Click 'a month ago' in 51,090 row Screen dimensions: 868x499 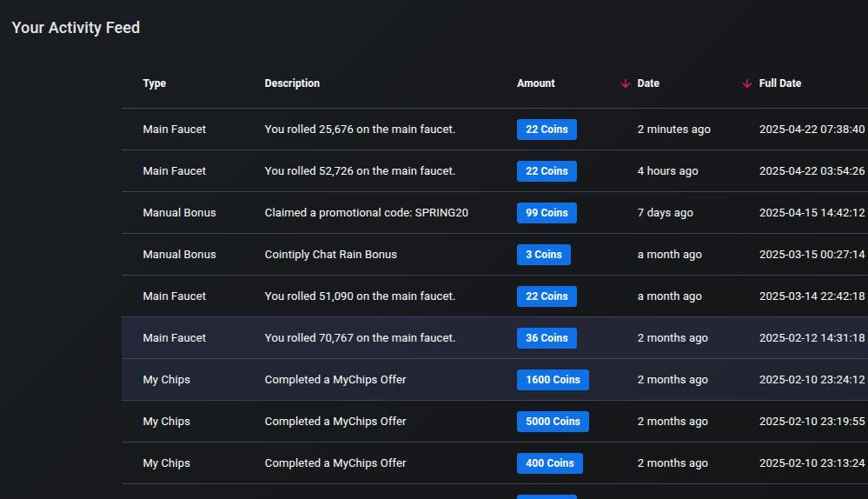tap(669, 296)
